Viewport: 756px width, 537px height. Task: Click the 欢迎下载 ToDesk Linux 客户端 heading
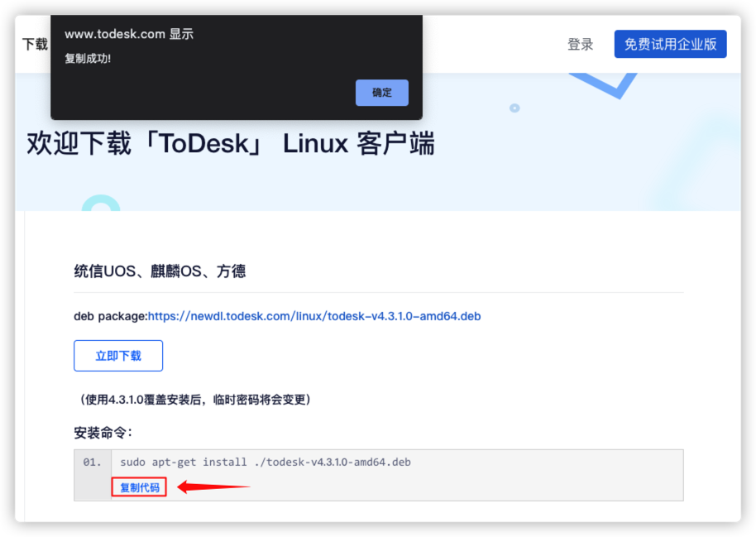tap(231, 144)
